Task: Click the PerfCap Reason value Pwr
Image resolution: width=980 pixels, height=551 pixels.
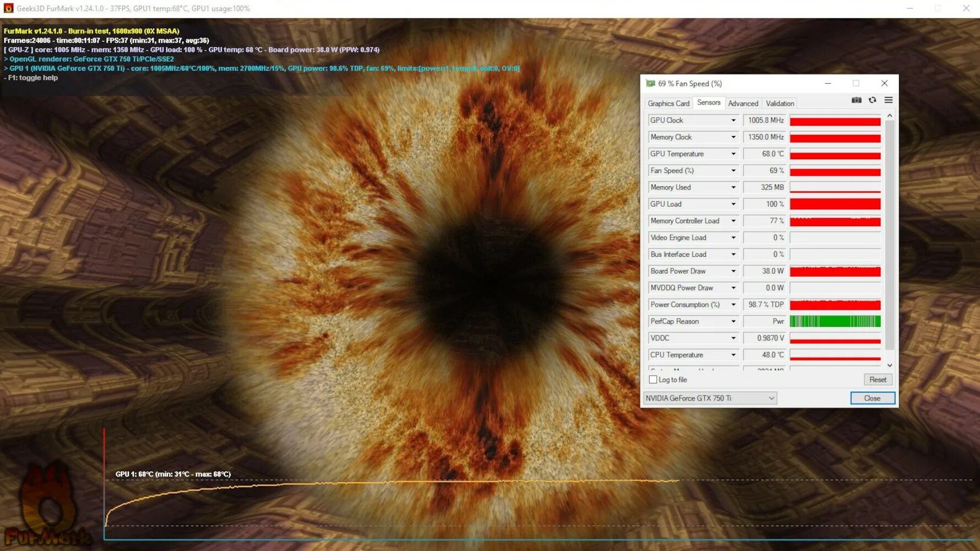Action: coord(766,321)
